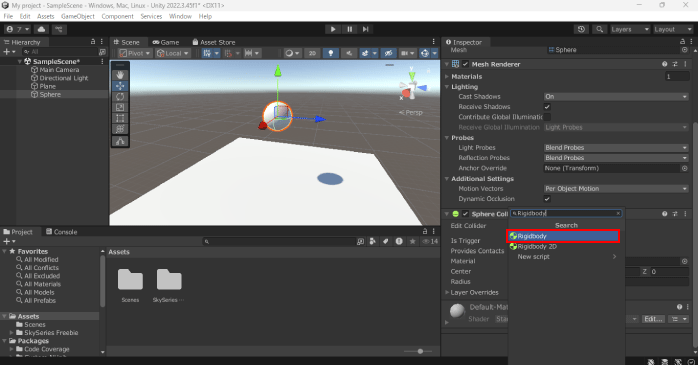Open the Component menu
The image size is (698, 365).
tap(118, 16)
